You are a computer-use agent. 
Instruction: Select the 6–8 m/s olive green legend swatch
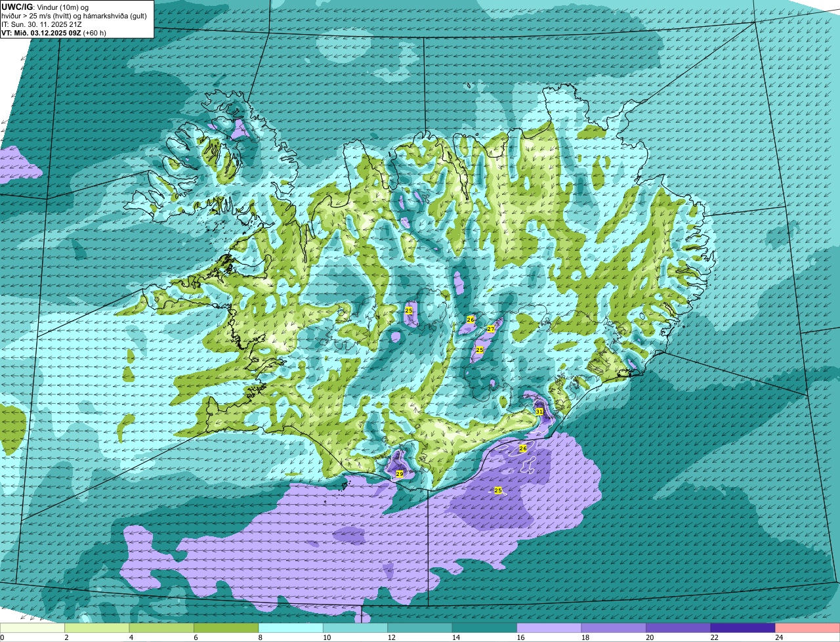click(x=227, y=628)
